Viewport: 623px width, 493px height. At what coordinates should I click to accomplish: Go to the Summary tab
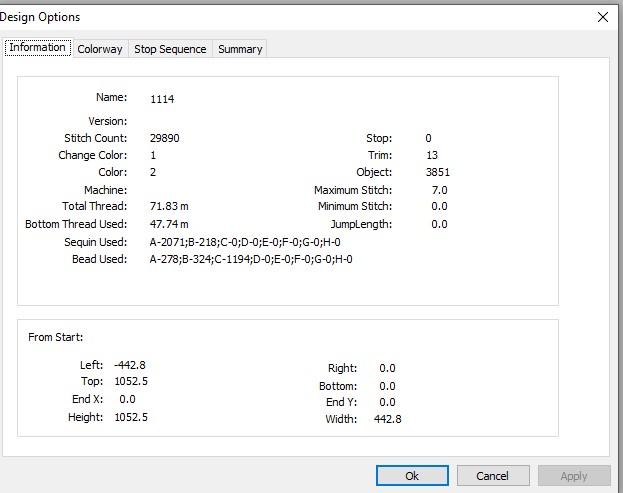[x=240, y=49]
